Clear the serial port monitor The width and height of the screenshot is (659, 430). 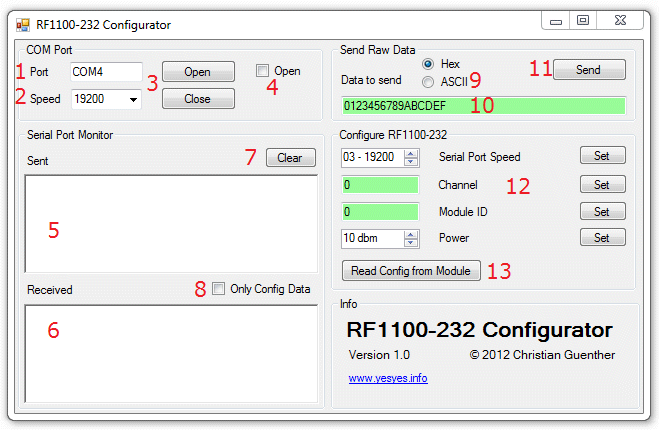pyautogui.click(x=290, y=158)
